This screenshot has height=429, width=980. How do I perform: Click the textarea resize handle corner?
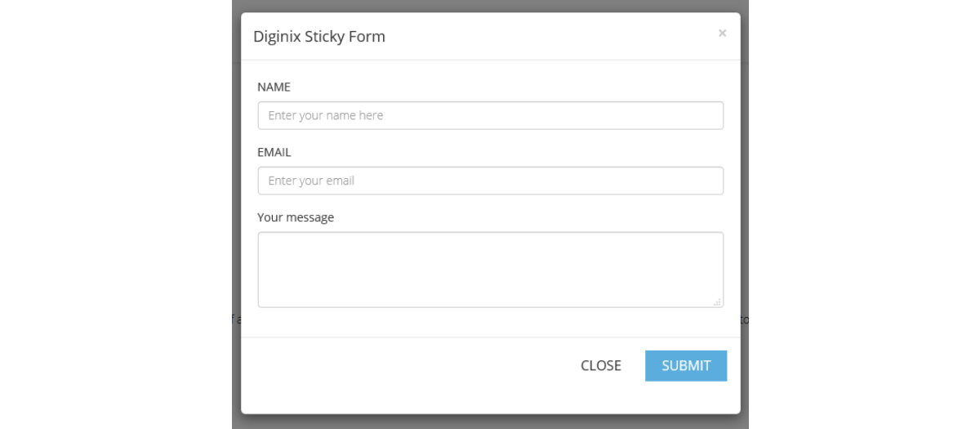pos(717,302)
